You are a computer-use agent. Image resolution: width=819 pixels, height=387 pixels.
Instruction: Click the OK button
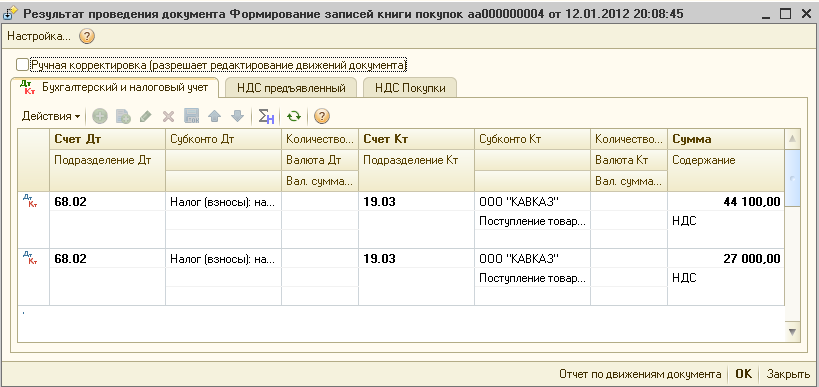pos(743,374)
